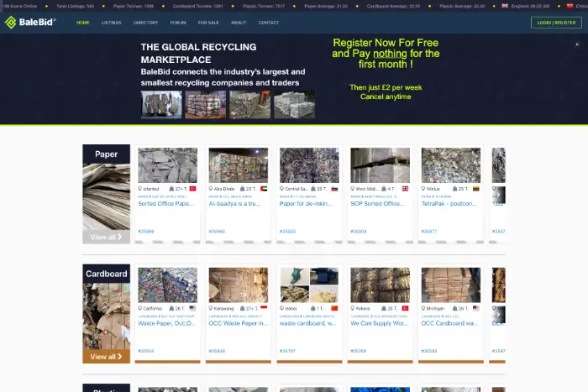The width and height of the screenshot is (588, 392).
Task: Click the 'Paper Average' ticker entry
Action: [326, 6]
